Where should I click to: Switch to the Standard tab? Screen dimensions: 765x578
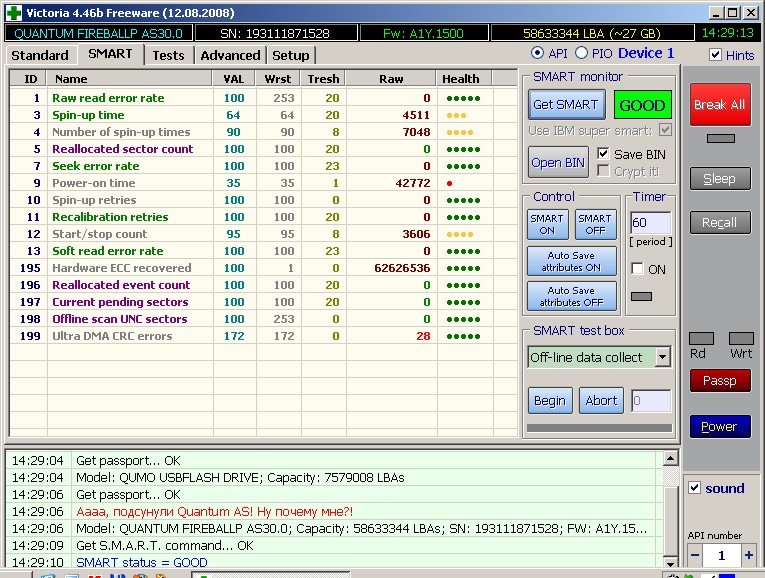[40, 55]
